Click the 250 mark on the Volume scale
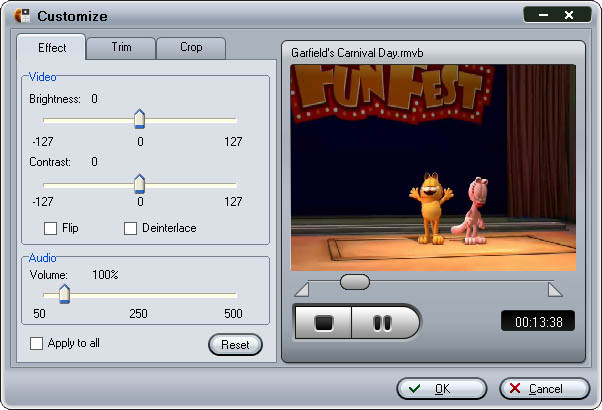 [138, 314]
